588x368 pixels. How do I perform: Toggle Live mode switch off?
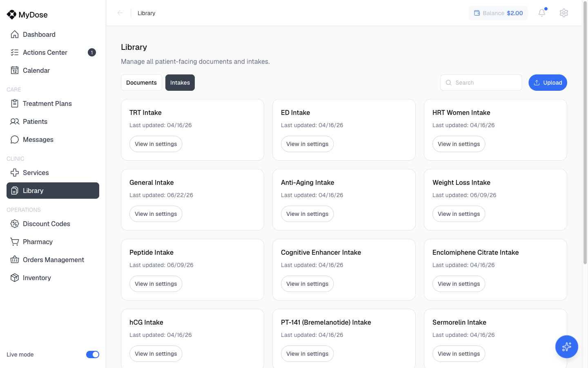coord(93,355)
